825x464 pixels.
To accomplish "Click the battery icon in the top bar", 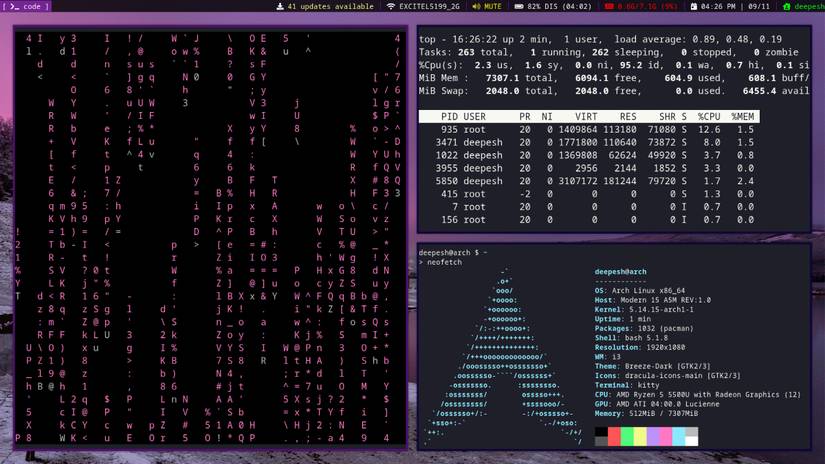I will pos(519,6).
